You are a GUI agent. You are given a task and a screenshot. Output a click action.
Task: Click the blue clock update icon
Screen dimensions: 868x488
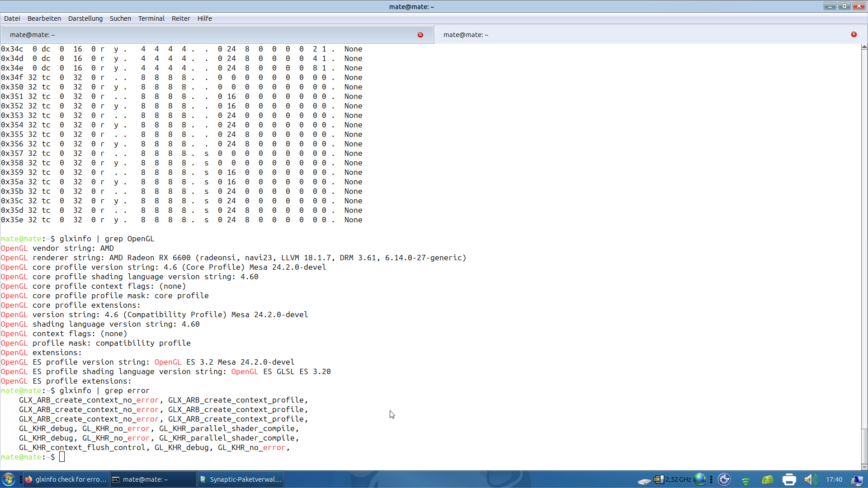coord(724,479)
